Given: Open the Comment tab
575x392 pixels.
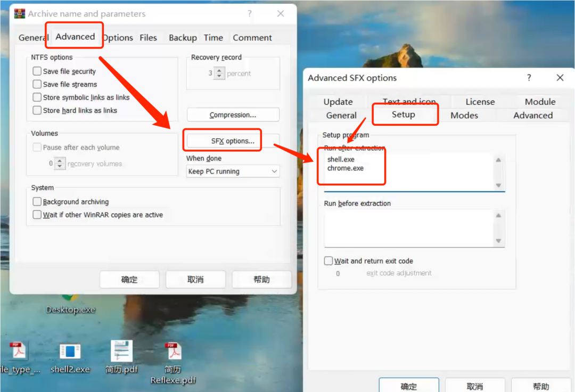Looking at the screenshot, I should coord(252,37).
